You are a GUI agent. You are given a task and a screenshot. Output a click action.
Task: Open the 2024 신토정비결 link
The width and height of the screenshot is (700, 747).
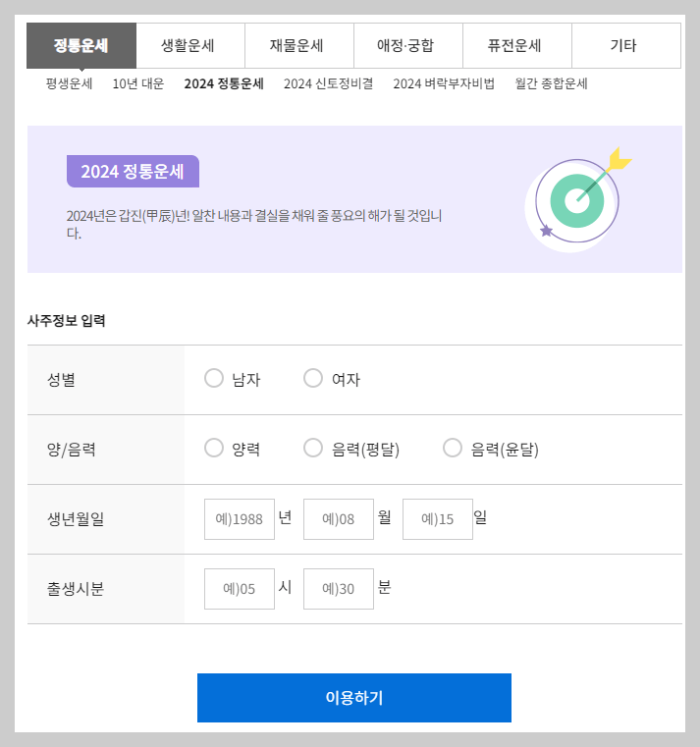pos(328,83)
